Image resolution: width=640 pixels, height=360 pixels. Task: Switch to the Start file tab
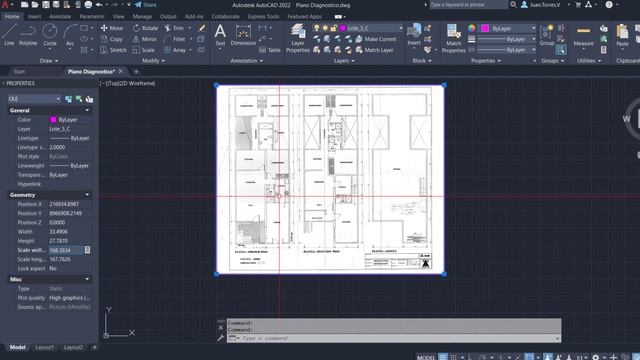19,71
